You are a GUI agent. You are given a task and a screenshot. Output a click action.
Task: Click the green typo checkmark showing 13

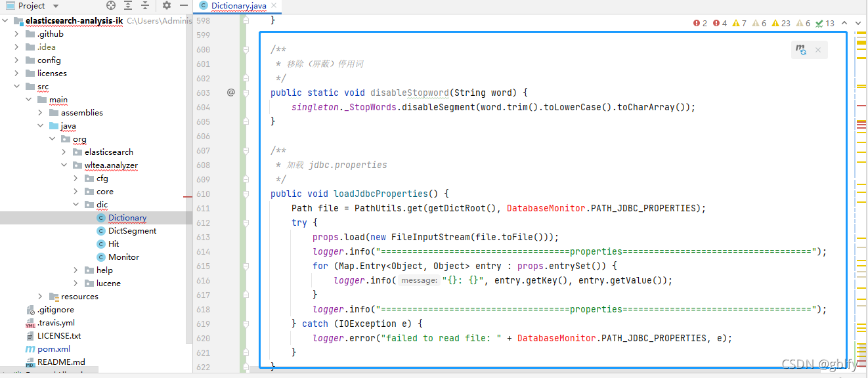825,23
